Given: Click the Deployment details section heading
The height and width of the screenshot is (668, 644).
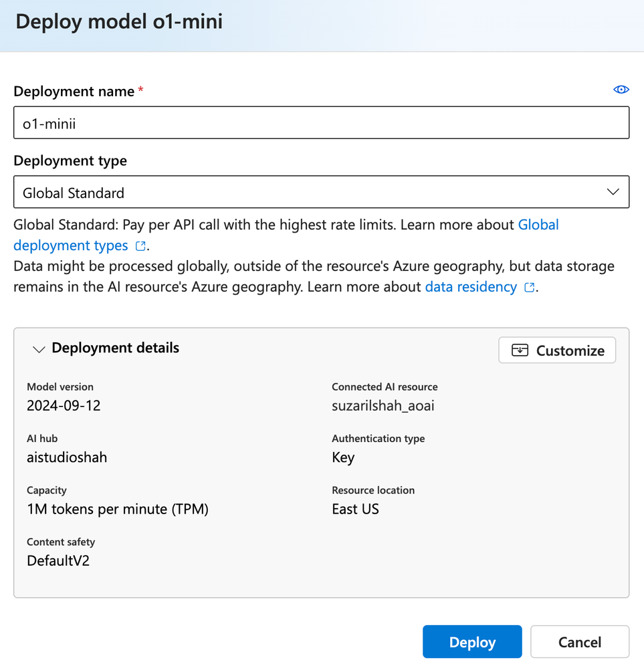Looking at the screenshot, I should [115, 348].
